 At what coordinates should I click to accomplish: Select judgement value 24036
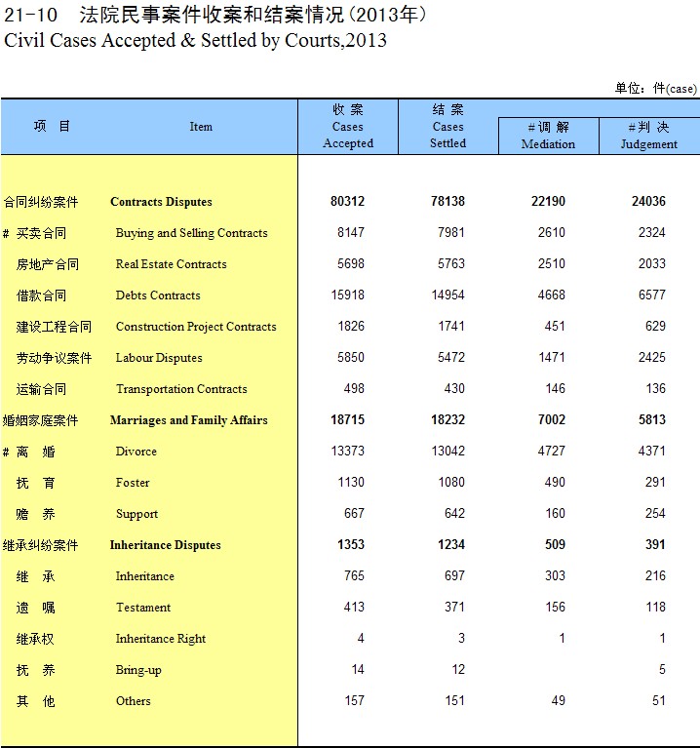649,201
